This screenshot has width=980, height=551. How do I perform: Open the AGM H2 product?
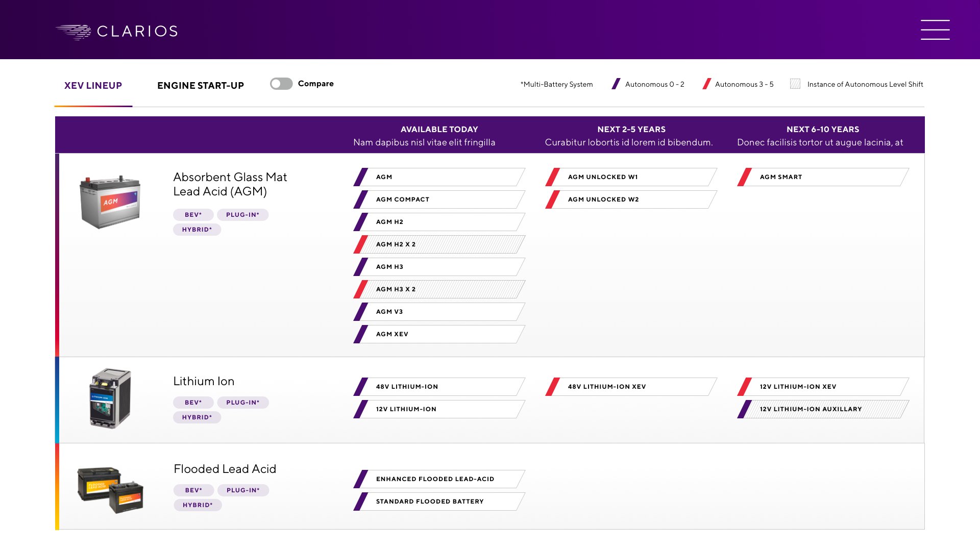click(x=439, y=222)
